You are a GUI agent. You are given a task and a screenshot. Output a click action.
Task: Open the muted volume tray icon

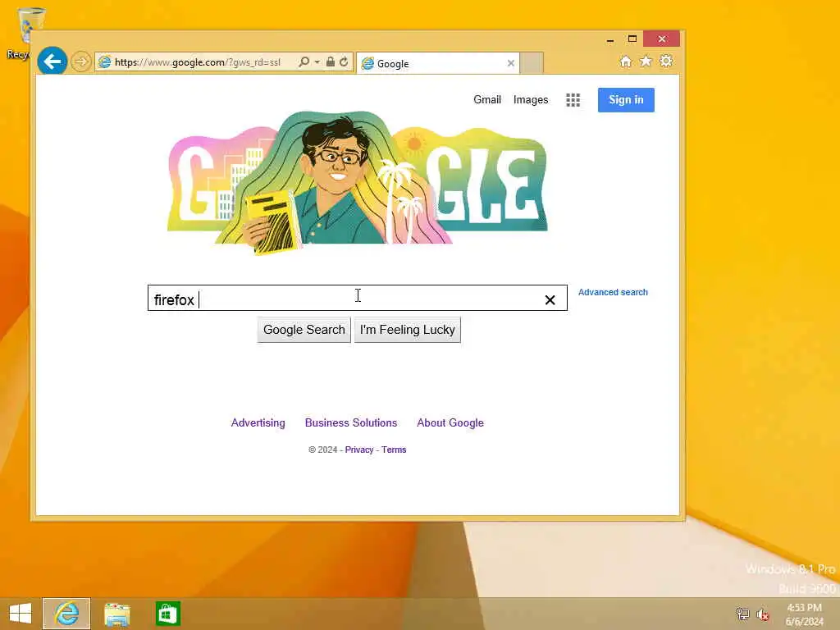[762, 614]
